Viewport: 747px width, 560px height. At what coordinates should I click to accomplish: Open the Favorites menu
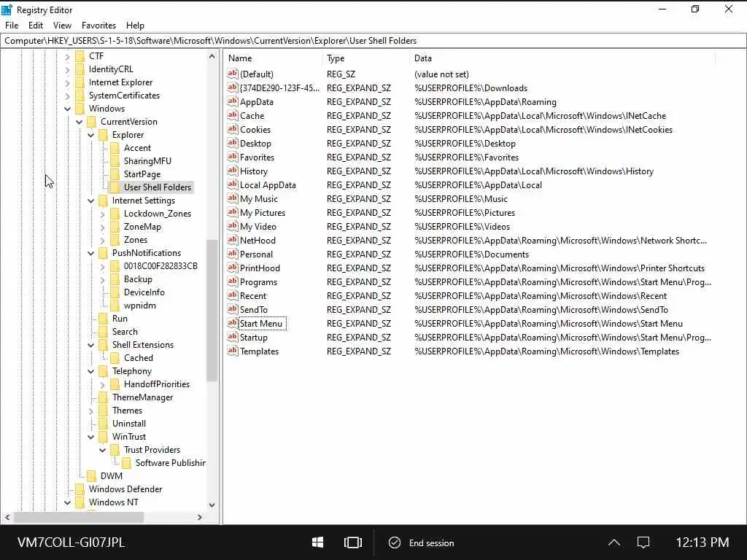[98, 26]
